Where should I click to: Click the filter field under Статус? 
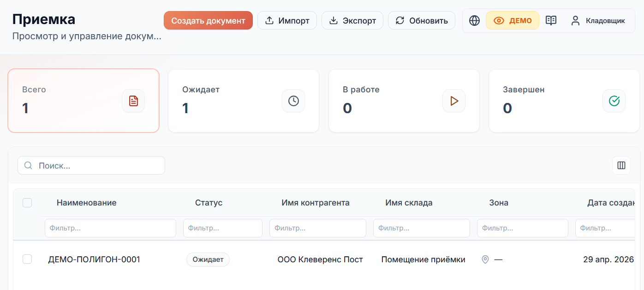(x=223, y=228)
